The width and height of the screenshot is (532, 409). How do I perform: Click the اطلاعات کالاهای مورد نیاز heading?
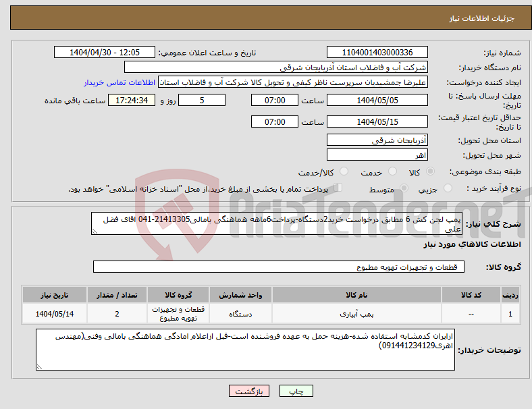pyautogui.click(x=472, y=244)
